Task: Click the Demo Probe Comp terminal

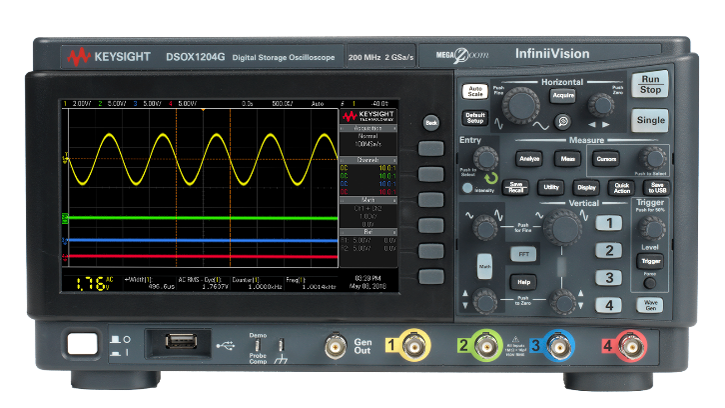Action: click(258, 345)
